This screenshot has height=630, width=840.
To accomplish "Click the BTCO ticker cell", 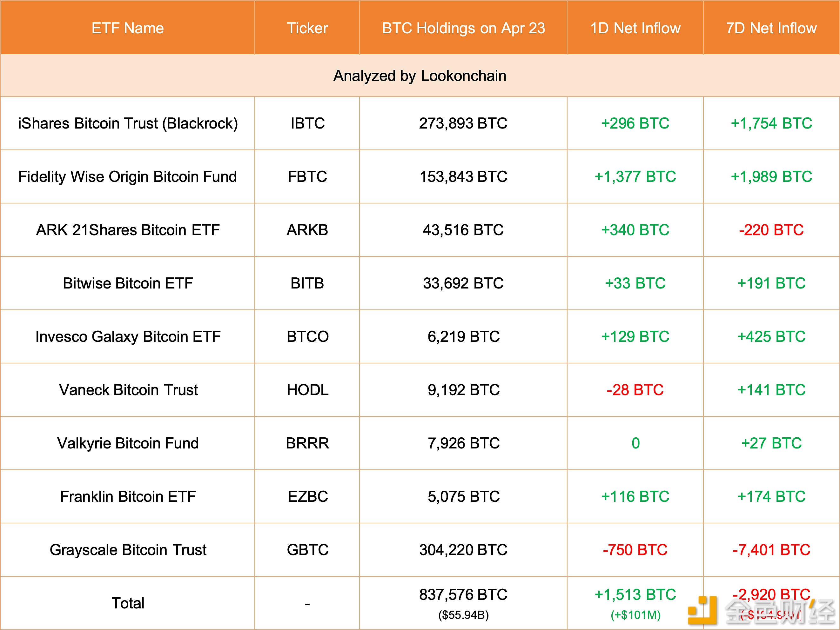I will [x=307, y=337].
